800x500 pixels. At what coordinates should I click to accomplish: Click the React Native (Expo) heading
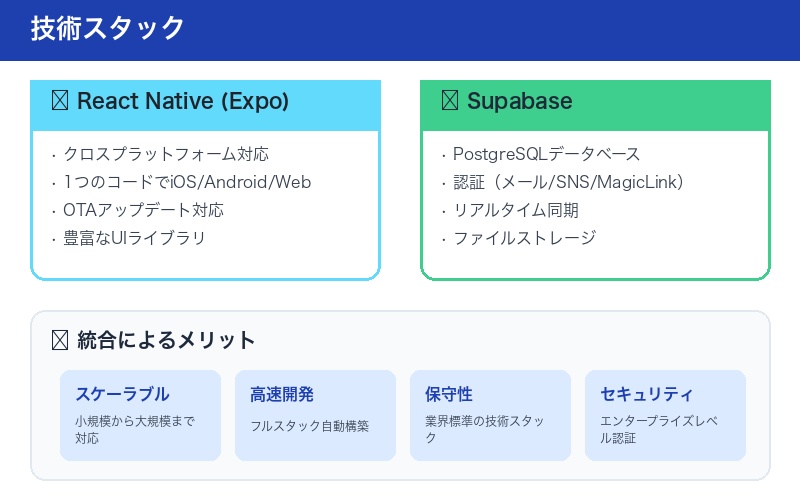[x=183, y=101]
